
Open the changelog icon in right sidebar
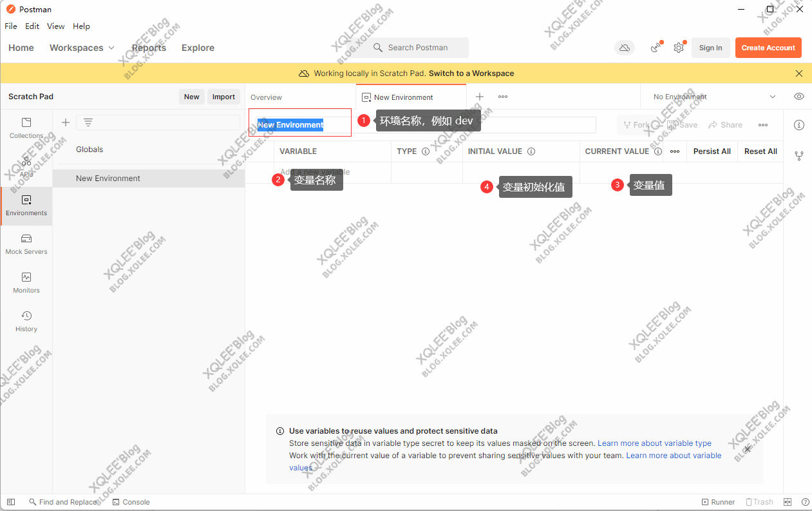(x=799, y=156)
